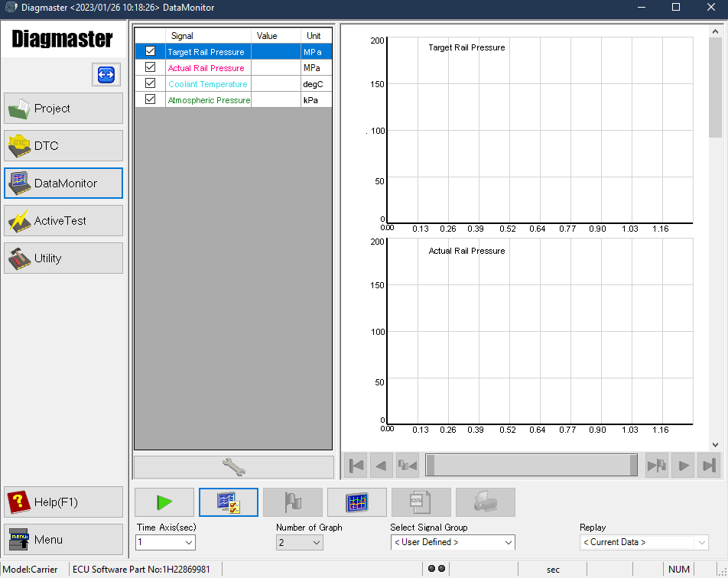Step replay forward one frame

pyautogui.click(x=684, y=465)
